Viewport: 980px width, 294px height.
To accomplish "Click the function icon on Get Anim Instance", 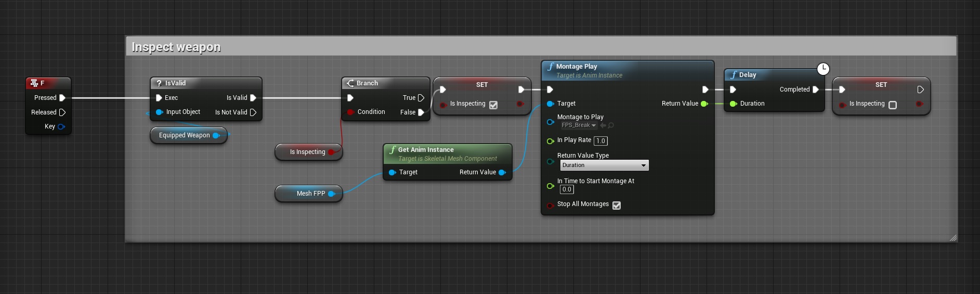I will [x=393, y=150].
